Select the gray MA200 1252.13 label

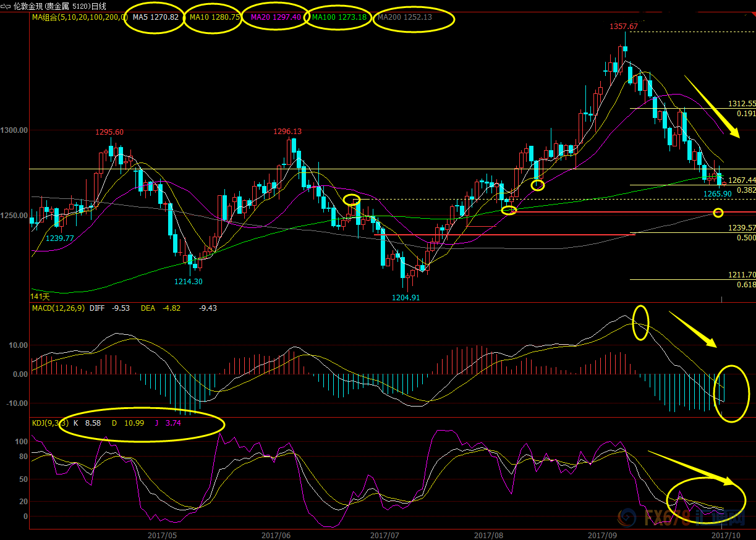click(x=404, y=17)
